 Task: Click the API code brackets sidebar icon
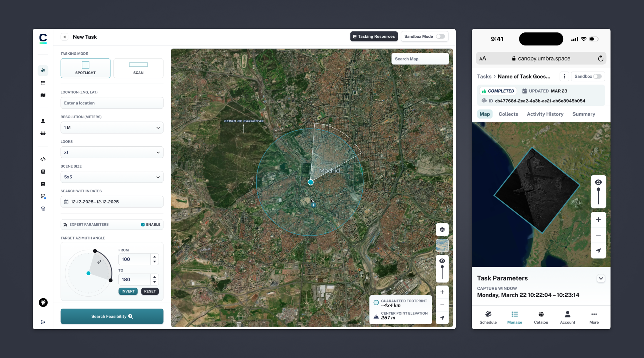[43, 159]
